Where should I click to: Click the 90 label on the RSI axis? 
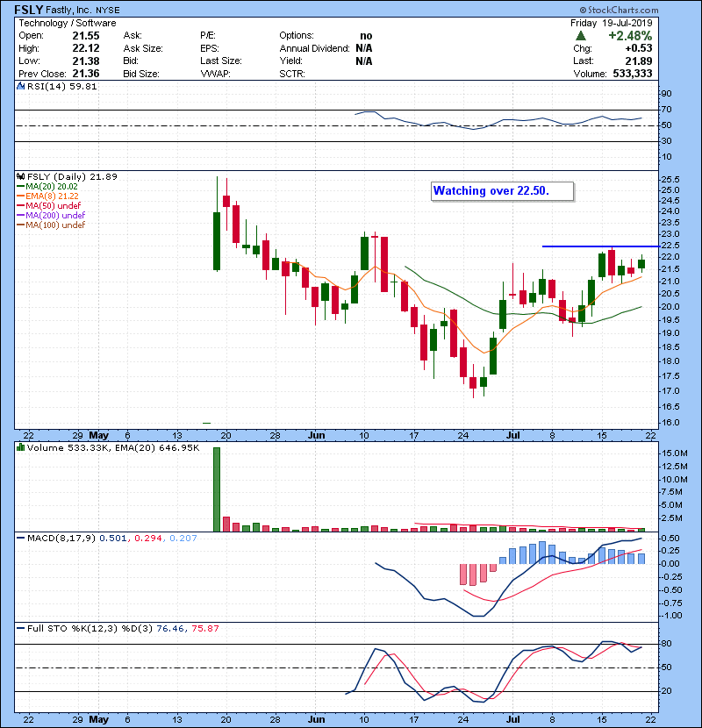[666, 94]
